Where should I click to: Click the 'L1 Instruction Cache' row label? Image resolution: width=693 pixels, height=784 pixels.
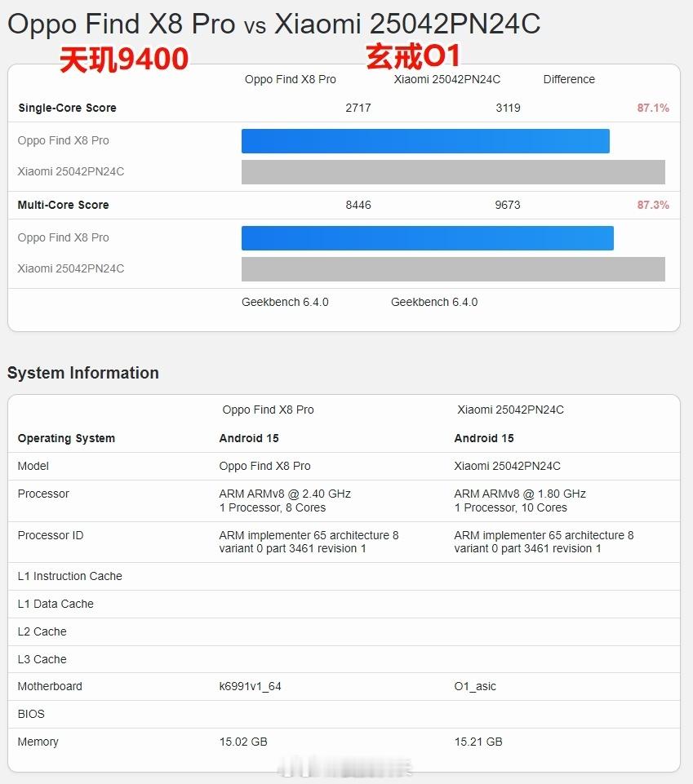(69, 577)
